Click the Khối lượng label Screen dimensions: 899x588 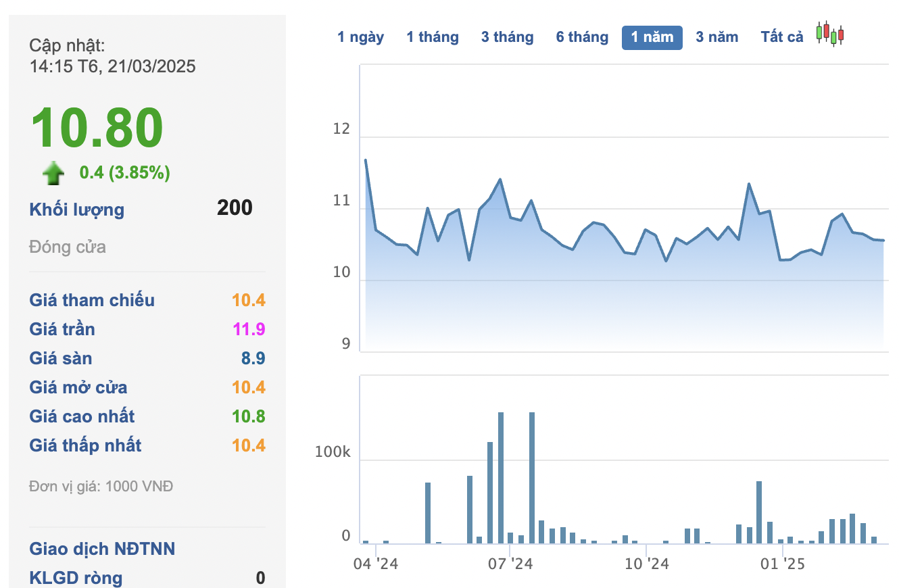[77, 210]
